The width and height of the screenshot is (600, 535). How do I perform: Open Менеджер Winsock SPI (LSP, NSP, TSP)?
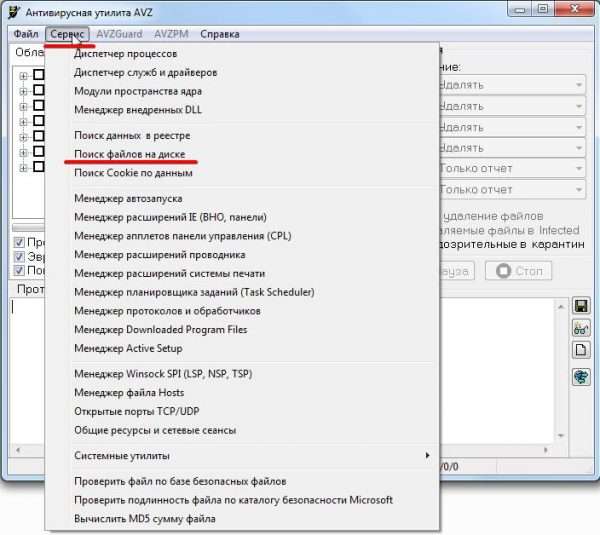[x=163, y=374]
